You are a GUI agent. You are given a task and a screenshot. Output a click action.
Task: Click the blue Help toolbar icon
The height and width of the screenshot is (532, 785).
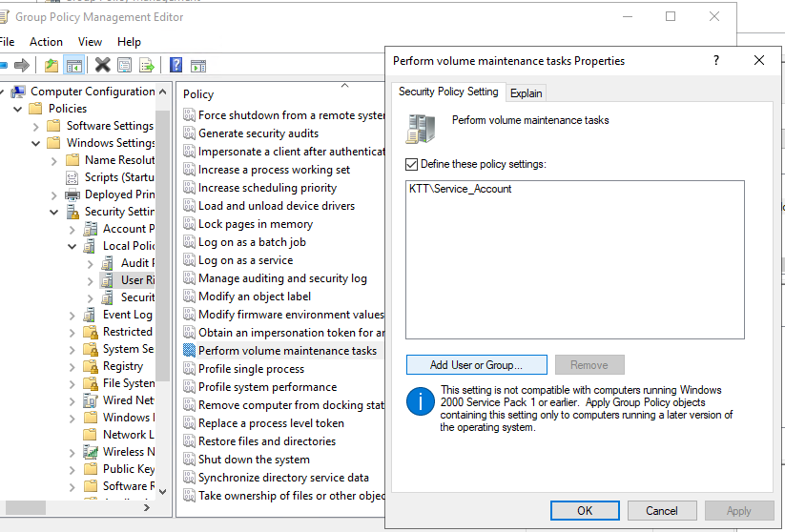tap(176, 65)
